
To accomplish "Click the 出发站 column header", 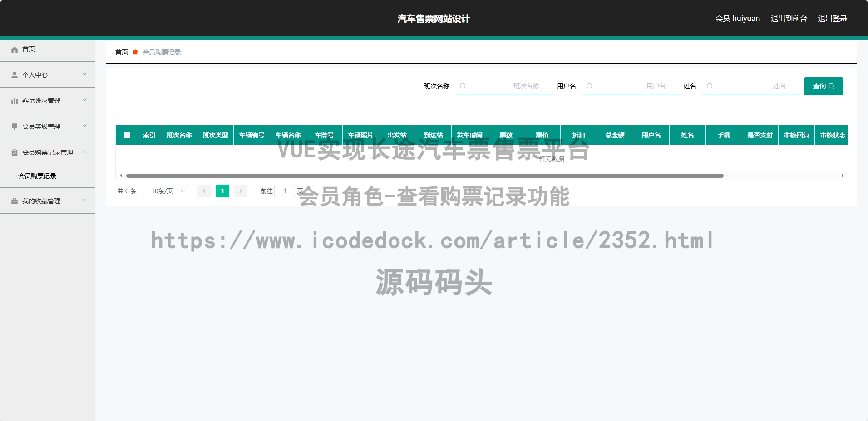I will pos(397,135).
